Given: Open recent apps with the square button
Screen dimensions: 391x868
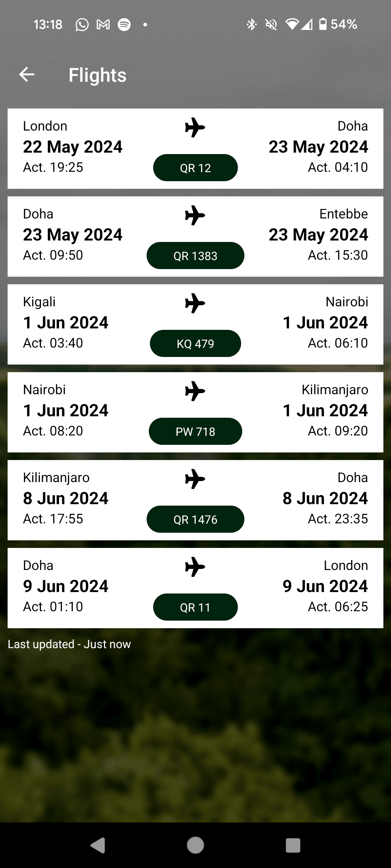Looking at the screenshot, I should click(x=293, y=846).
